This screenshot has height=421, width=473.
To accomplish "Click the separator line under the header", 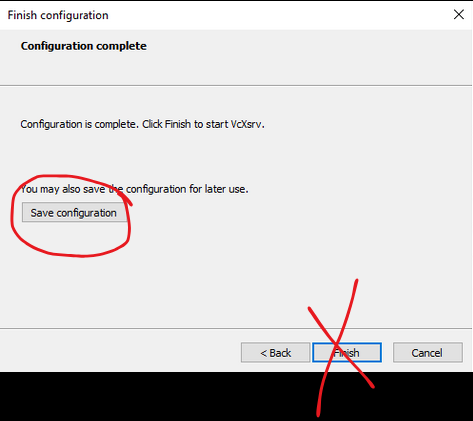I will 236,86.
